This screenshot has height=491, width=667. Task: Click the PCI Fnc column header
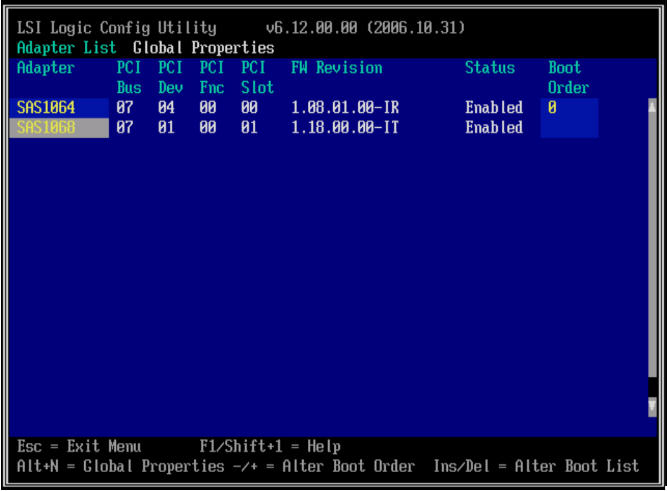(x=212, y=78)
